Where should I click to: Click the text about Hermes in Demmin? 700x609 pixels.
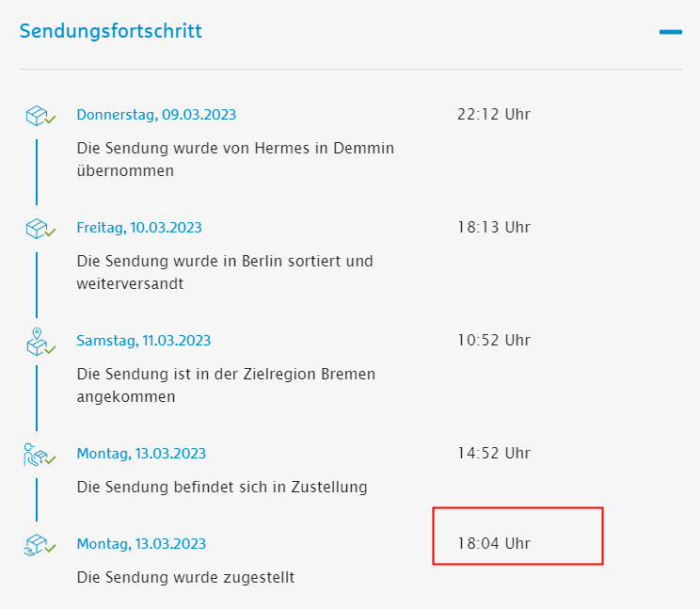pos(235,159)
